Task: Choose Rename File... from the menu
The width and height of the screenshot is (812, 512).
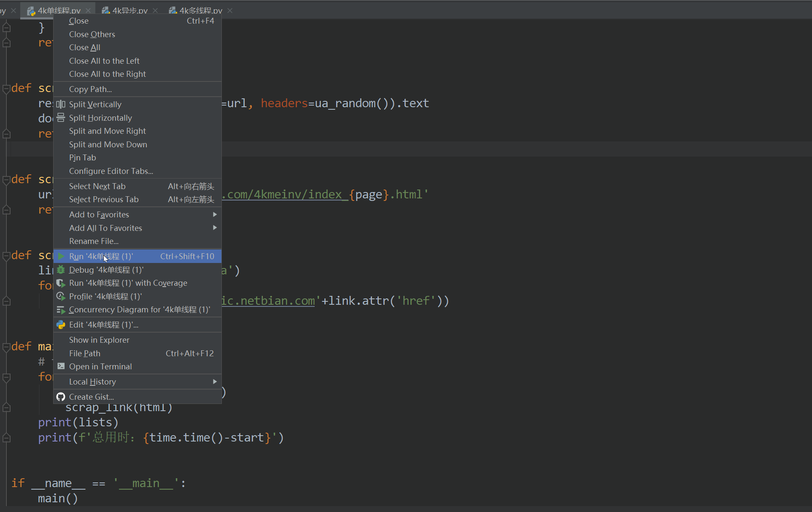Action: point(94,241)
